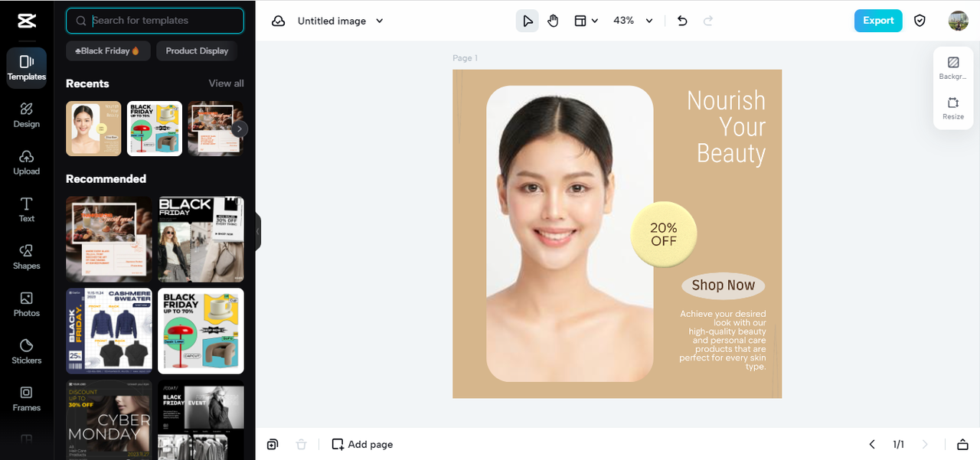The width and height of the screenshot is (980, 460).
Task: Open the Shapes sidebar tab
Action: tap(27, 256)
